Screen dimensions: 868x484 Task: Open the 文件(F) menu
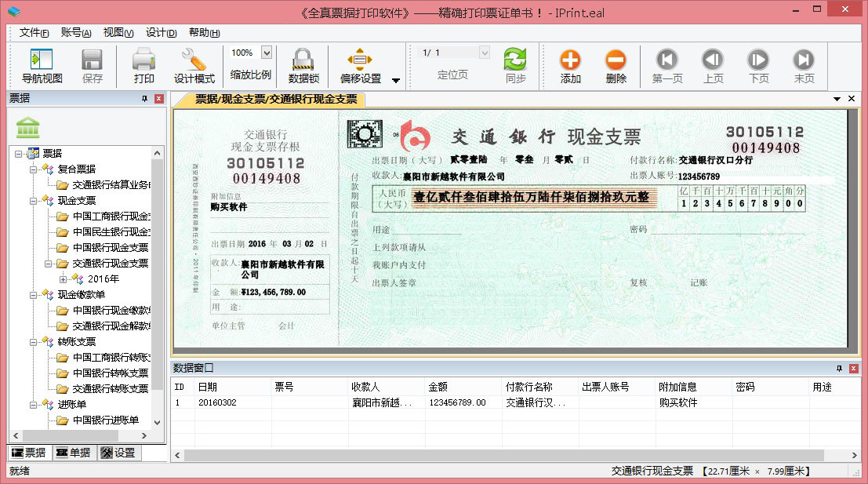tap(34, 33)
